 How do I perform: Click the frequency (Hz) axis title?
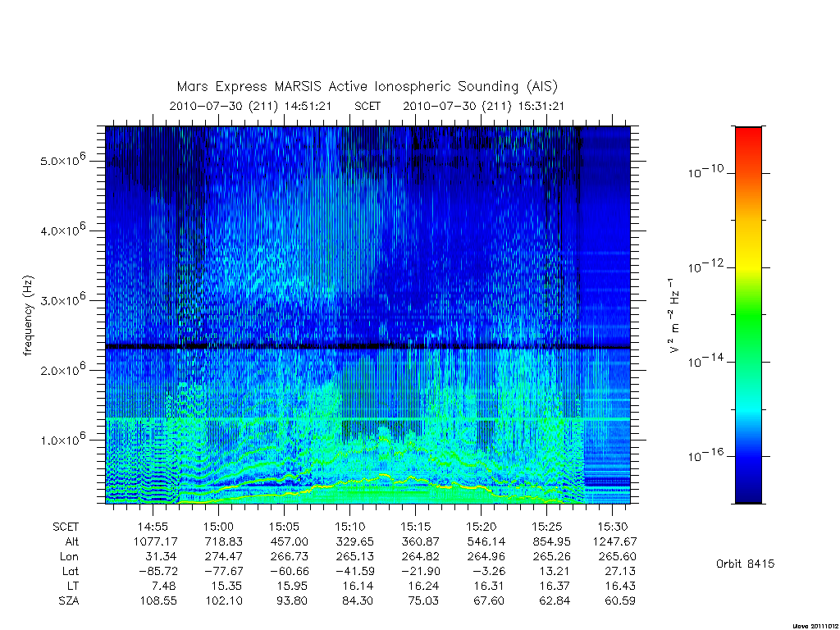pyautogui.click(x=28, y=316)
